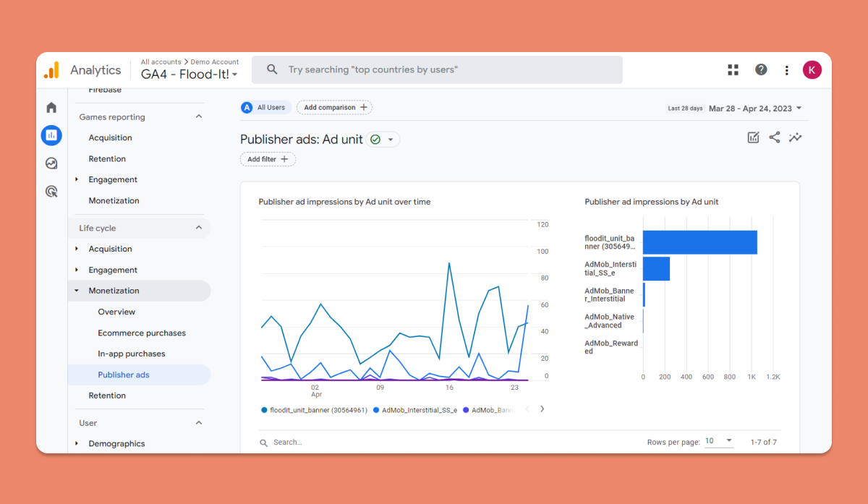This screenshot has width=868, height=504.
Task: Click the green report status check icon
Action: pyautogui.click(x=375, y=140)
